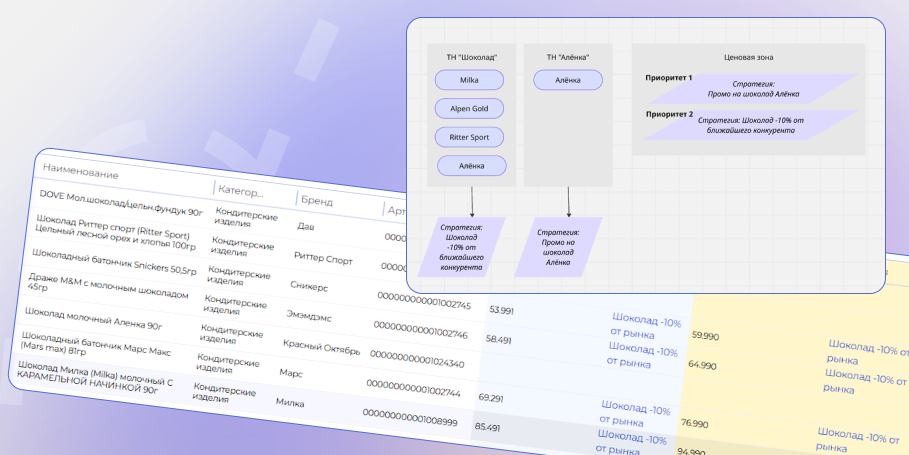Choose the Ritter Sport pill
909x455 pixels.
[469, 137]
